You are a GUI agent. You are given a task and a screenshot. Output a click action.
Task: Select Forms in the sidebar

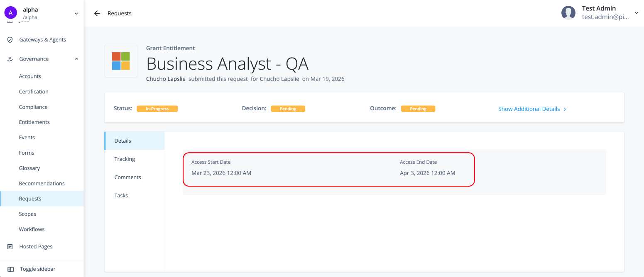tap(27, 153)
